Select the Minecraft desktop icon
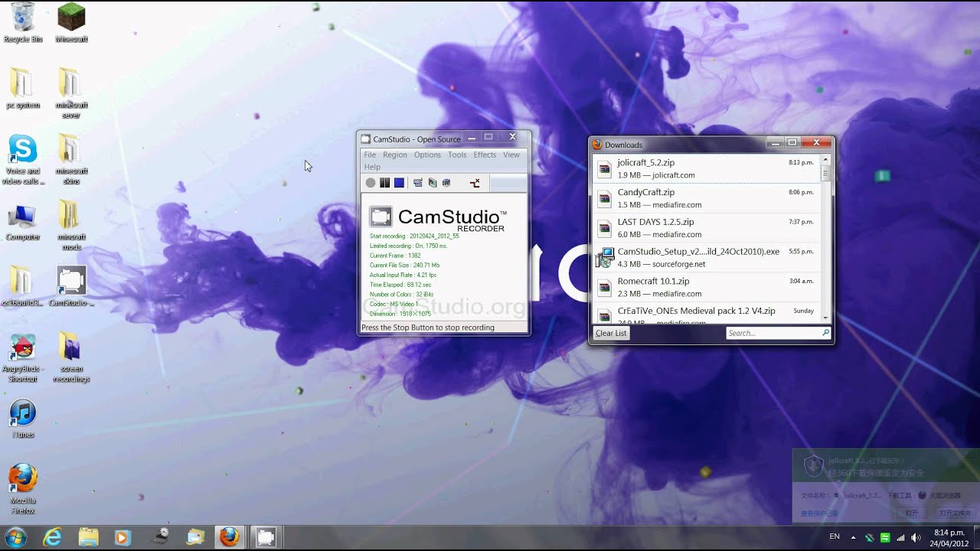The image size is (980, 551). click(x=71, y=23)
